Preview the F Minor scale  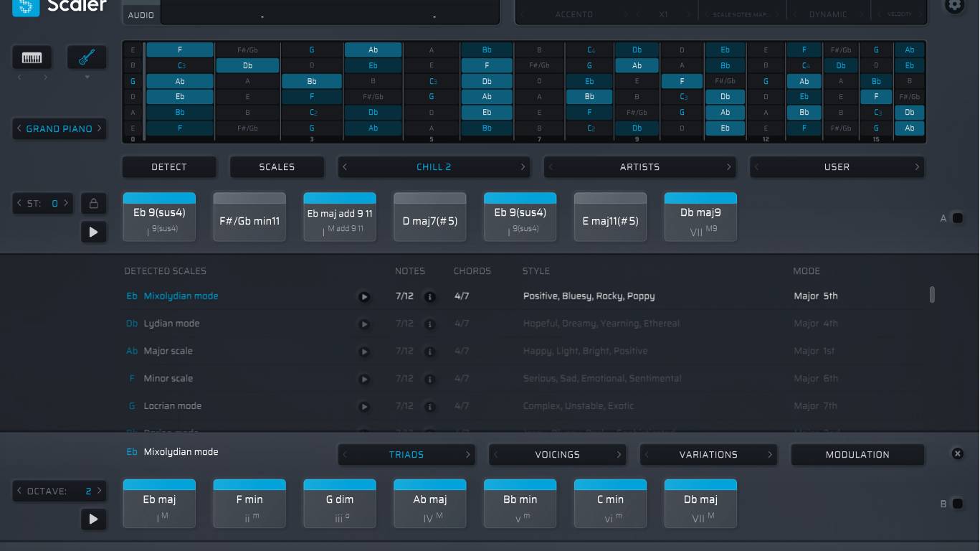coord(364,379)
